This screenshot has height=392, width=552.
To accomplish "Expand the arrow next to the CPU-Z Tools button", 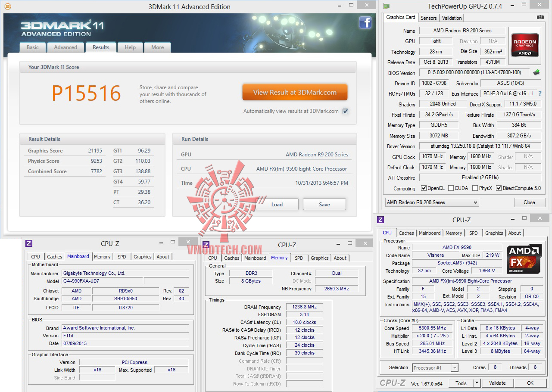I will click(x=477, y=383).
